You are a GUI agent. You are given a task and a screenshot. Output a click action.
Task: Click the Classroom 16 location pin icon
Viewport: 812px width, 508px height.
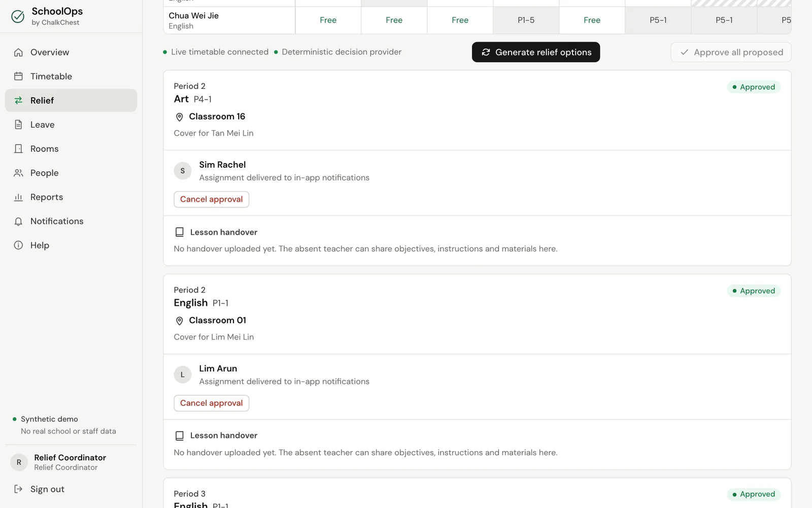click(179, 117)
